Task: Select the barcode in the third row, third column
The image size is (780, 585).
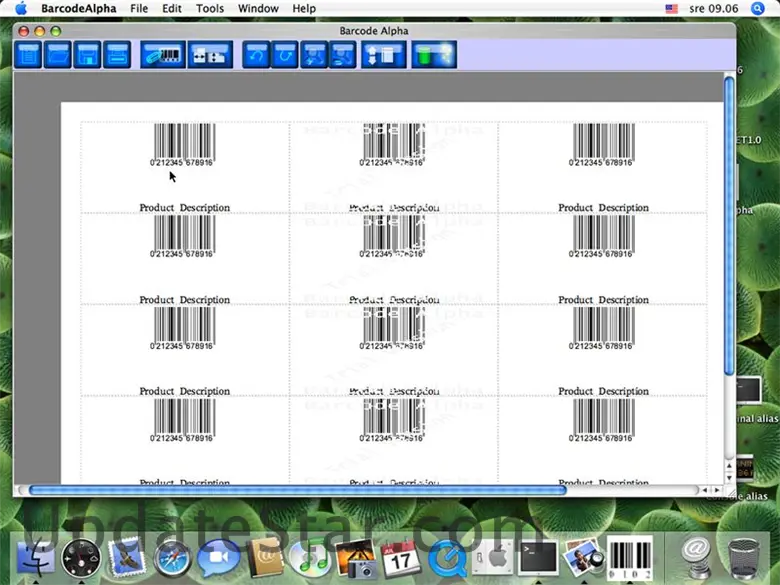Action: pyautogui.click(x=603, y=328)
